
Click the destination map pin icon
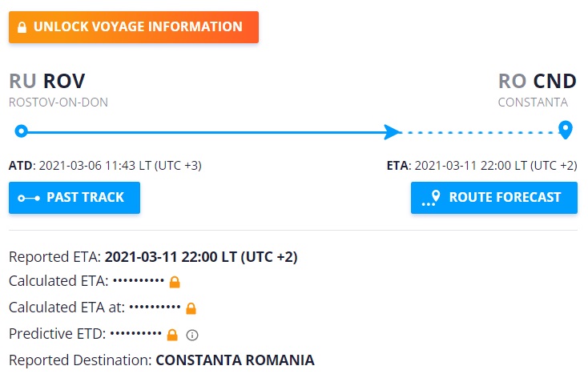tap(566, 130)
